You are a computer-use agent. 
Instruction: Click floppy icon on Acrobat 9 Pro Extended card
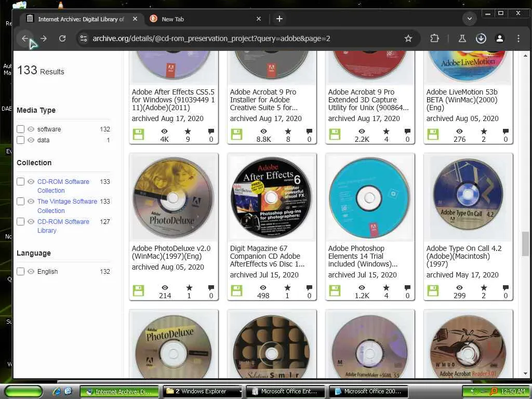[x=335, y=135]
